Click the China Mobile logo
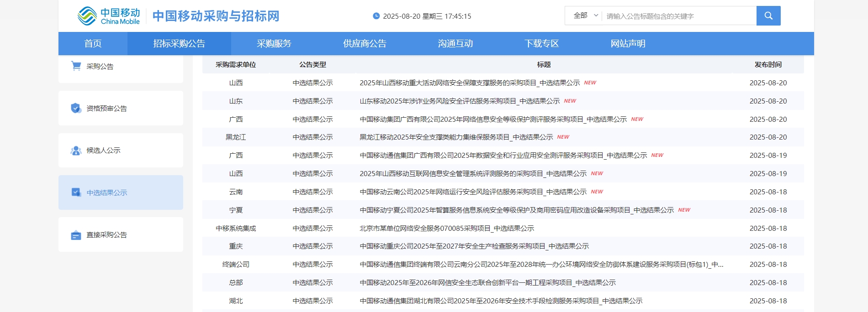 (x=109, y=16)
